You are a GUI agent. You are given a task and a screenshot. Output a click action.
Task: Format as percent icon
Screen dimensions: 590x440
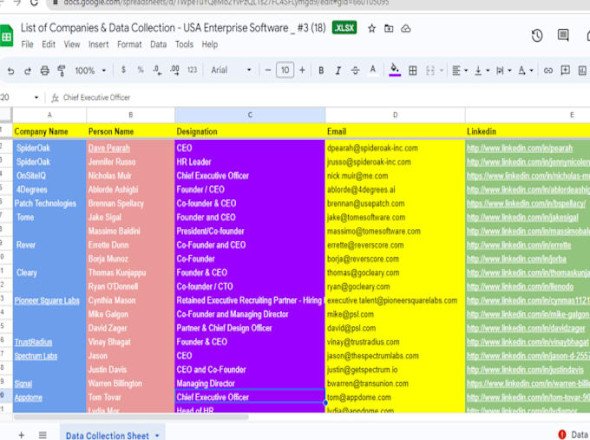140,70
